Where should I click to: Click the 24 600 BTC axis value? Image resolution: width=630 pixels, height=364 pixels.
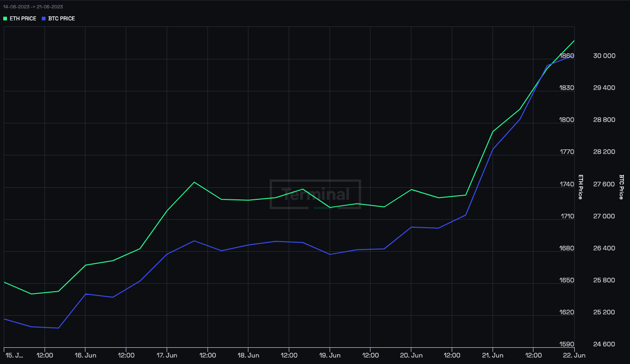(x=604, y=344)
